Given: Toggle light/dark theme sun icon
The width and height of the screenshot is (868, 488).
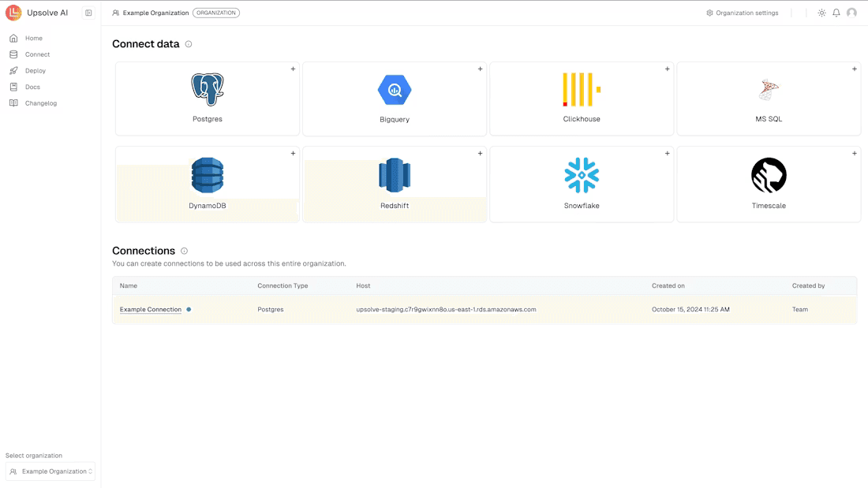Looking at the screenshot, I should [x=821, y=13].
